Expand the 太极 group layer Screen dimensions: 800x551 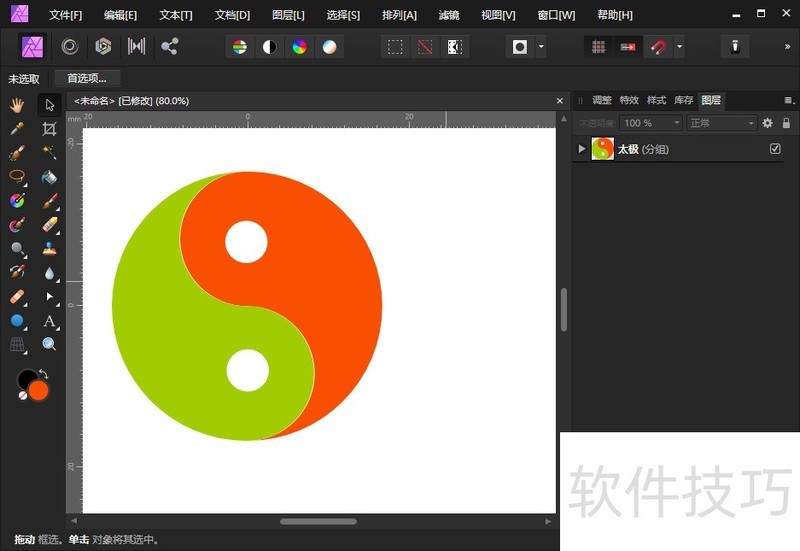(582, 149)
